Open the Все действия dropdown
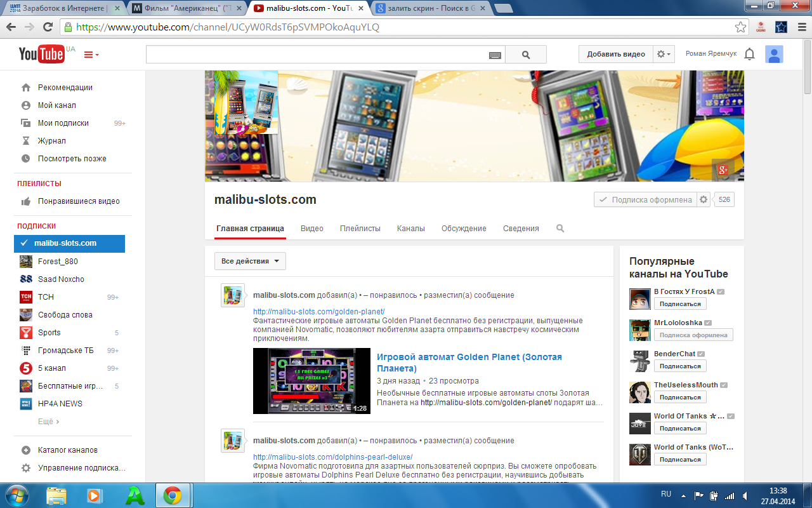This screenshot has width=812, height=508. coord(250,261)
